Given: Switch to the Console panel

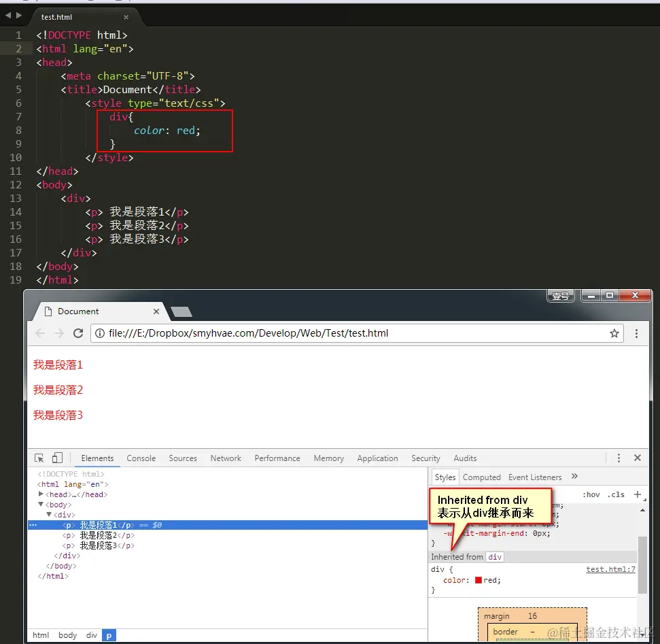Looking at the screenshot, I should tap(141, 458).
